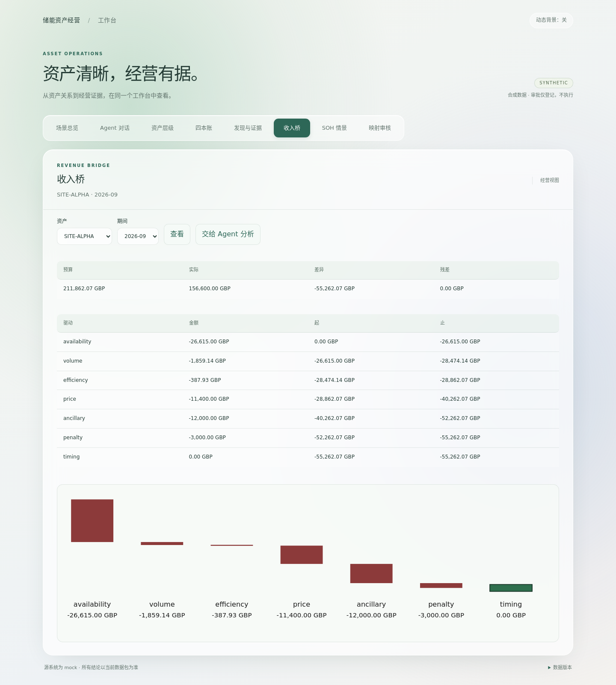The image size is (616, 685).
Task: Open the 映射审核 tab
Action: [380, 128]
